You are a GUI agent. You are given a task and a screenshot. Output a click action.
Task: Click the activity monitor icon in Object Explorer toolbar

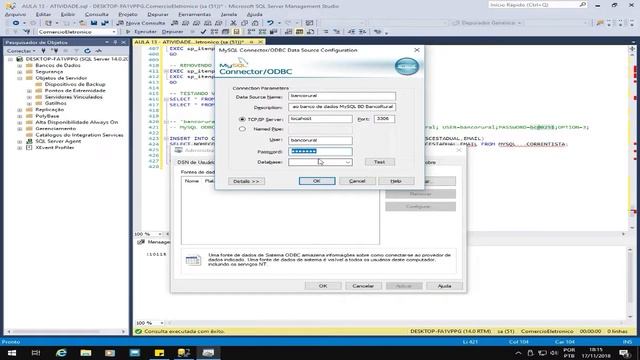(98, 51)
